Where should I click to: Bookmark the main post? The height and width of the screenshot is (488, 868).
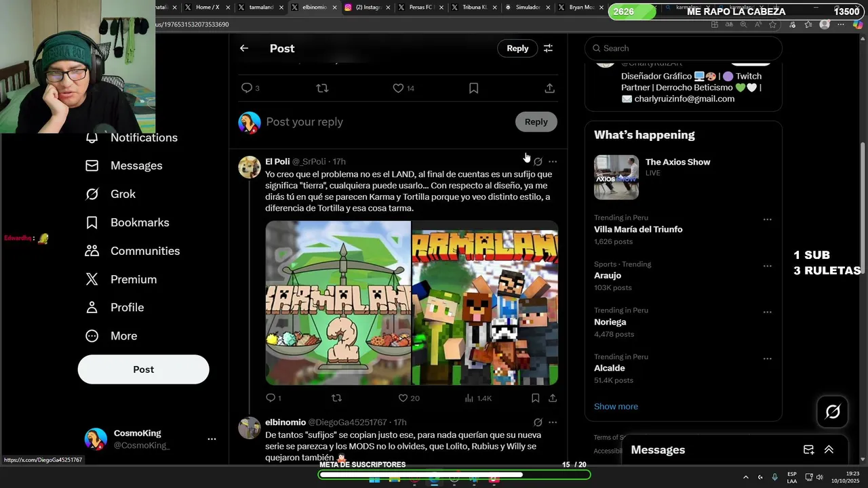click(474, 88)
